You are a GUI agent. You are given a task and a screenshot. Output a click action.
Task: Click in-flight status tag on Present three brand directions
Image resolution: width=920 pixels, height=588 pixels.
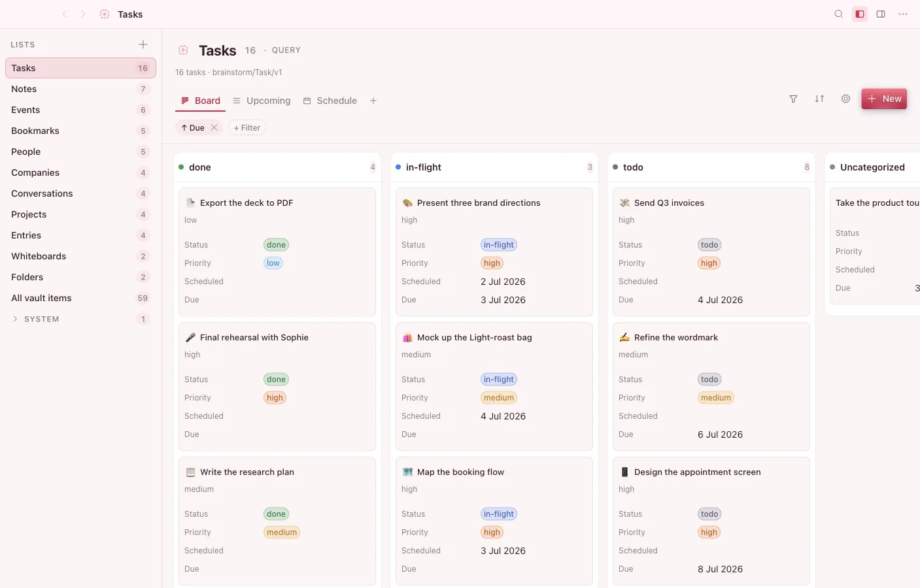(499, 245)
